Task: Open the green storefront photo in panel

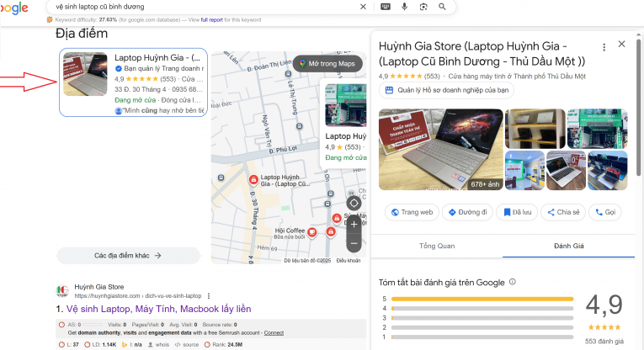Action: click(597, 129)
